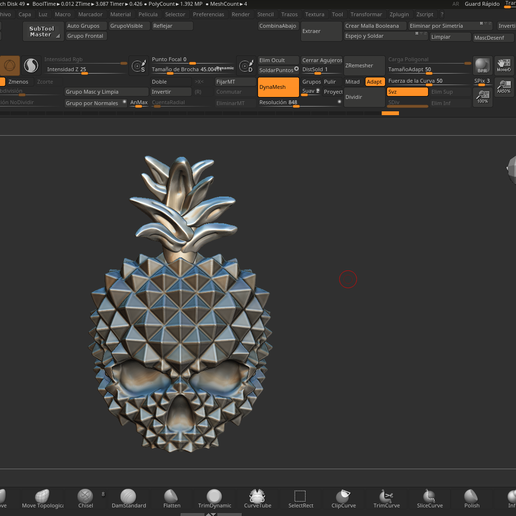Click the Cerrar Agujeros button
Viewport: 516px width, 516px height.
(x=322, y=60)
